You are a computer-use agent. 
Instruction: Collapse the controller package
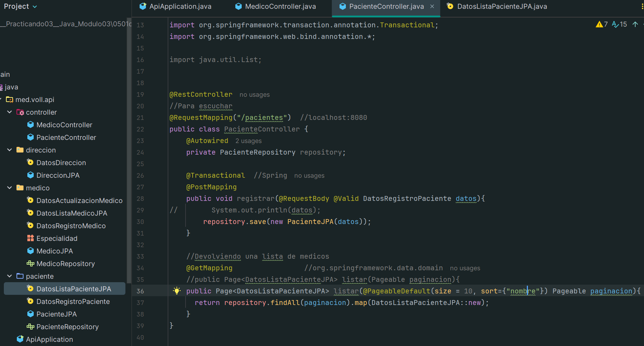(9, 112)
